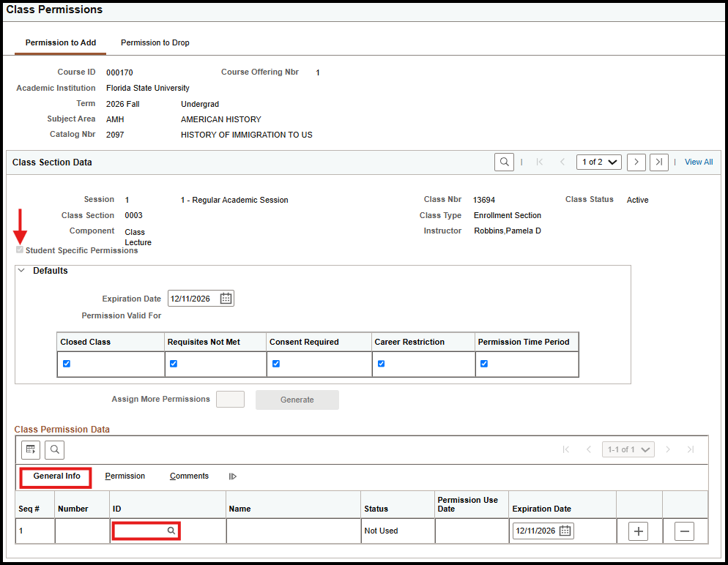Image resolution: width=728 pixels, height=565 pixels.
Task: Open the 1-1 of 1 rows dropdown
Action: (x=628, y=449)
